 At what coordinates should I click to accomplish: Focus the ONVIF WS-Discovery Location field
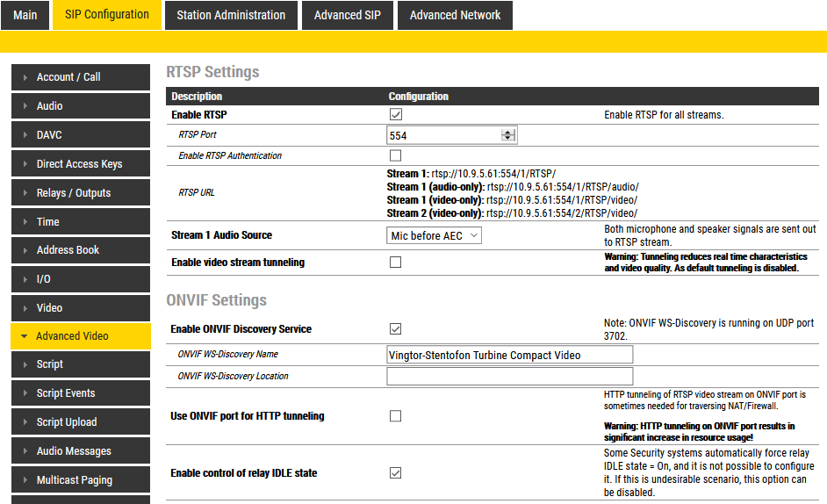pos(509,376)
